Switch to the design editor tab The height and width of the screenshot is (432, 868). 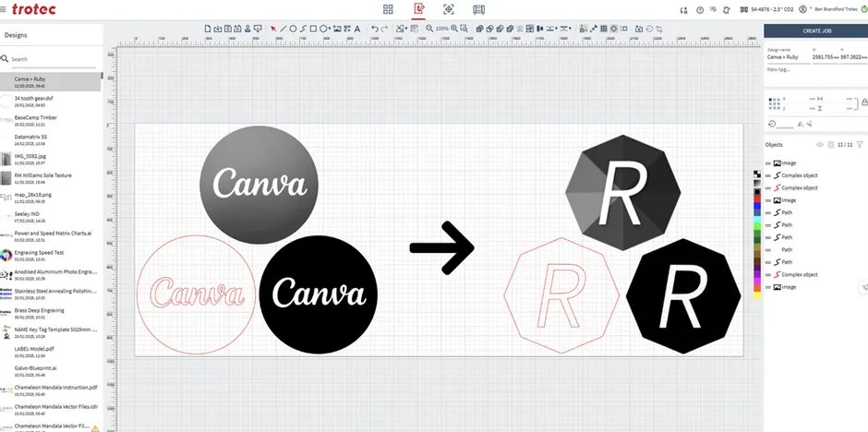[418, 9]
